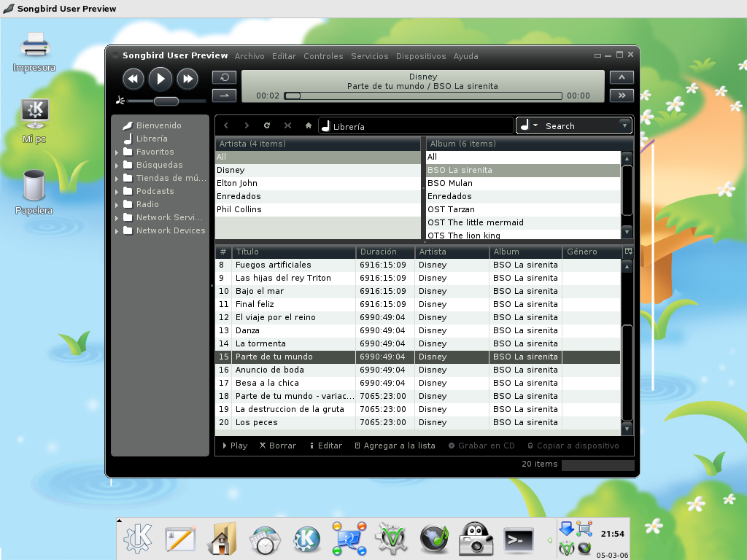Open the Dispositivos menu
Screen dimensions: 747x560
(421, 56)
